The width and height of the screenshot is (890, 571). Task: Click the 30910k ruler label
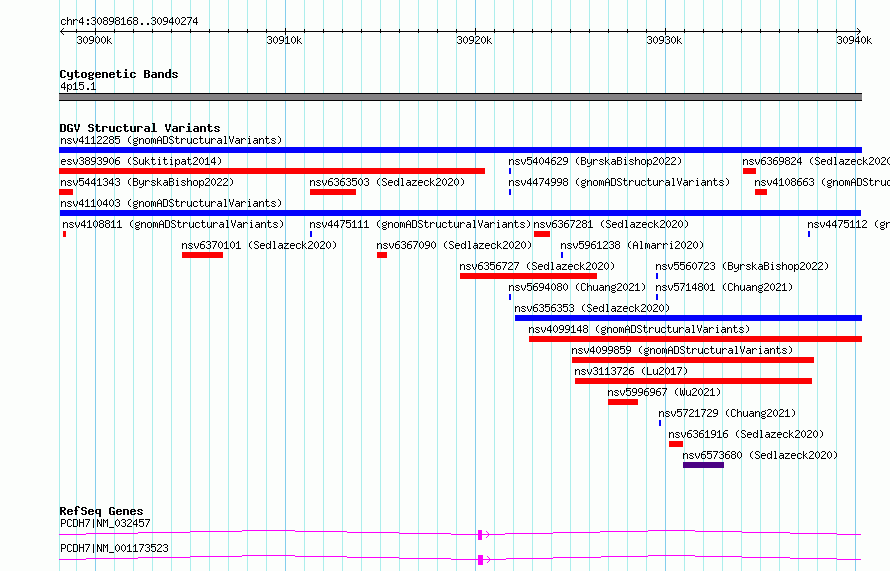(x=284, y=40)
